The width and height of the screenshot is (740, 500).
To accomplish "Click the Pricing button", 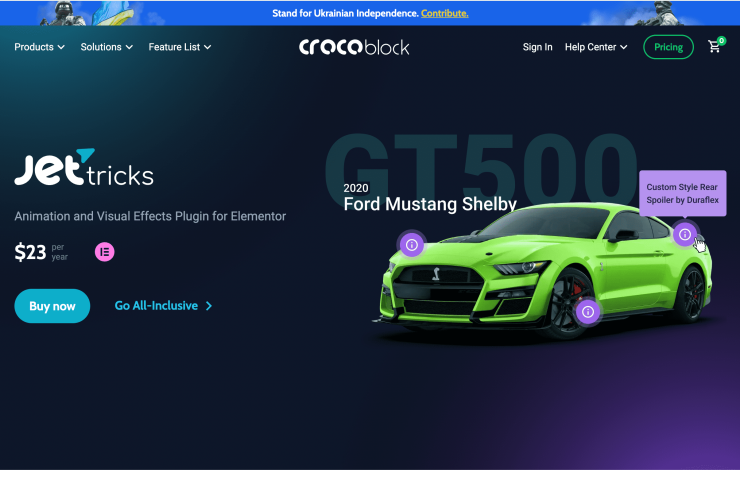I will coord(668,47).
